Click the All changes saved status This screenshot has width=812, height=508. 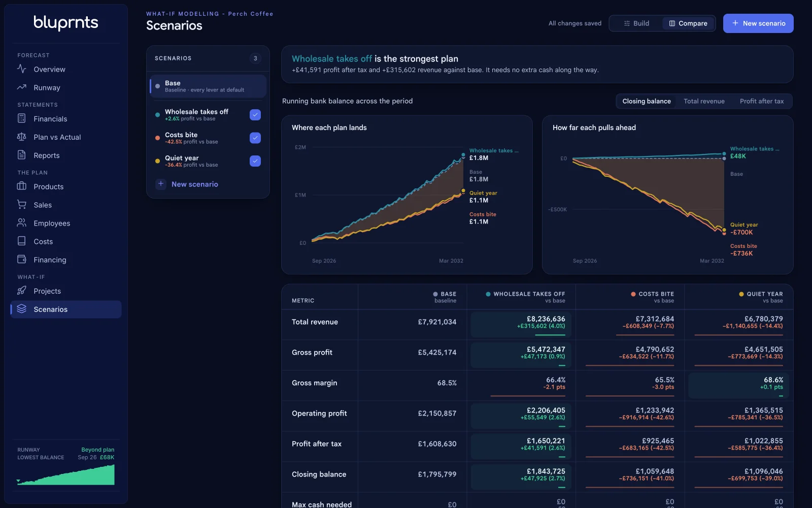tap(574, 23)
